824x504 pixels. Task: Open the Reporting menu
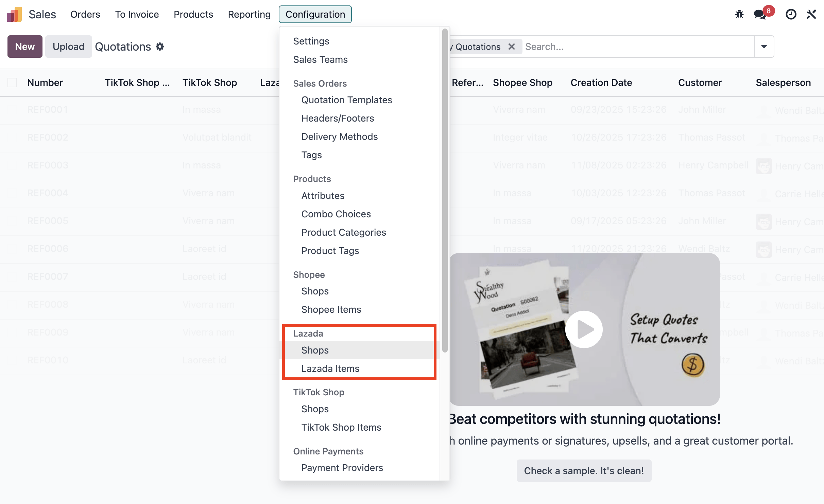tap(249, 14)
